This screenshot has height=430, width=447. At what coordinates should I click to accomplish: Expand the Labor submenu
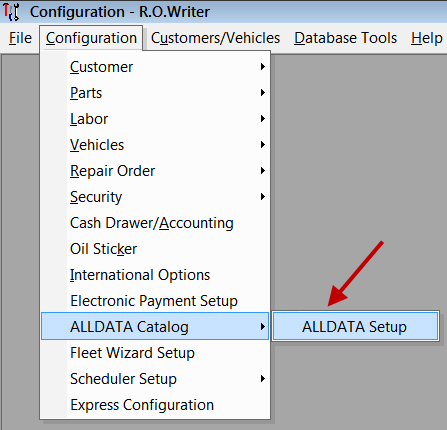[155, 119]
